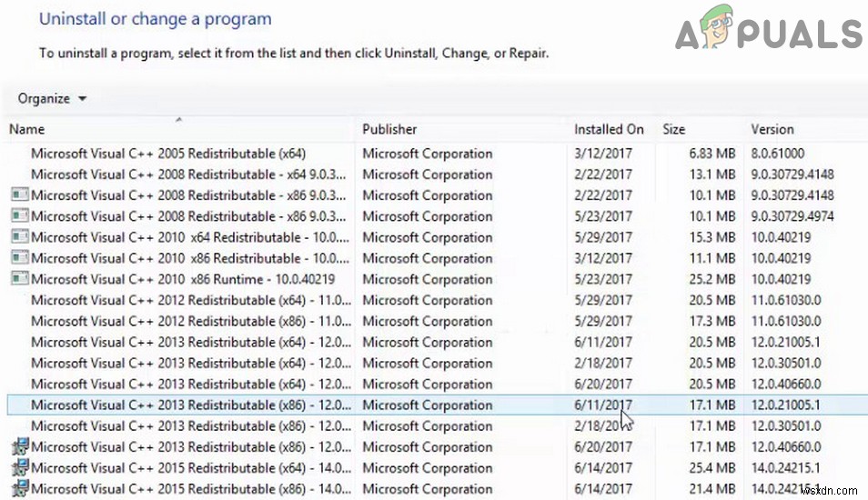Select 2012 Redistributable (x64) installed 5/29/2017

click(x=187, y=300)
